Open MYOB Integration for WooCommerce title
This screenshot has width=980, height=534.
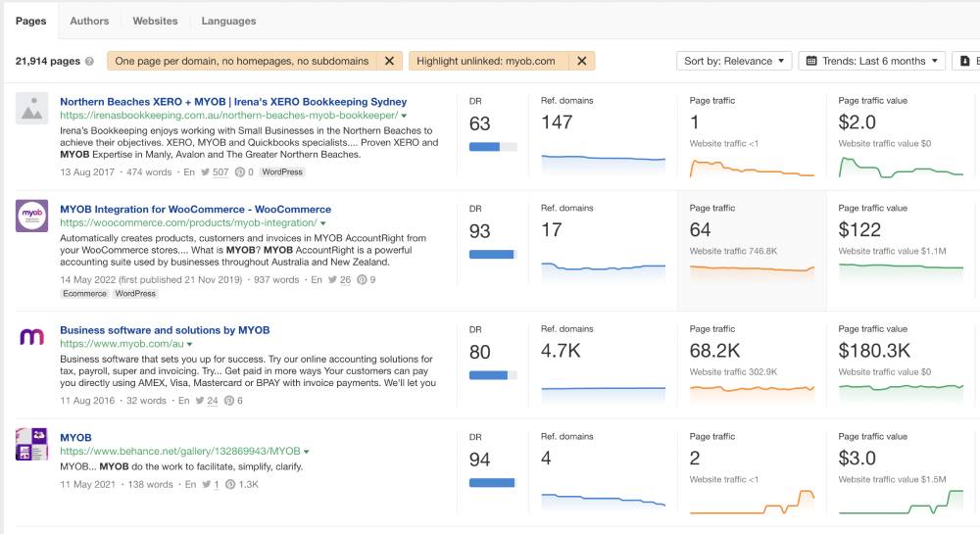click(196, 209)
